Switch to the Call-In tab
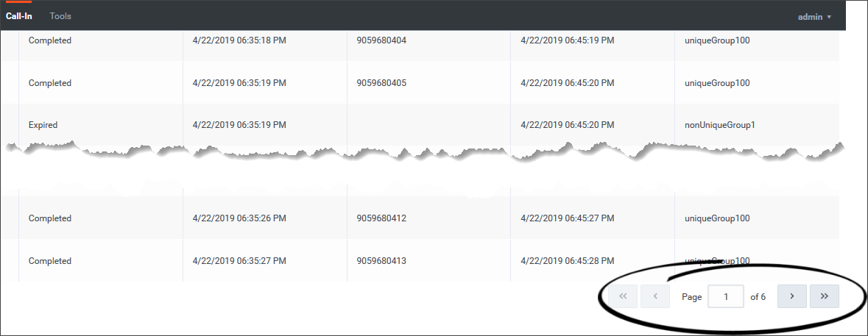The width and height of the screenshot is (868, 336). pos(19,16)
